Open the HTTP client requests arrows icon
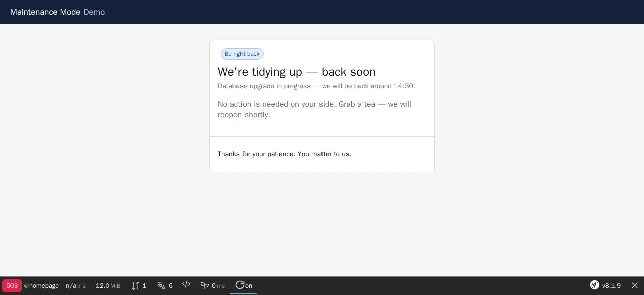Screen dimensions: 644x295 pyautogui.click(x=136, y=286)
